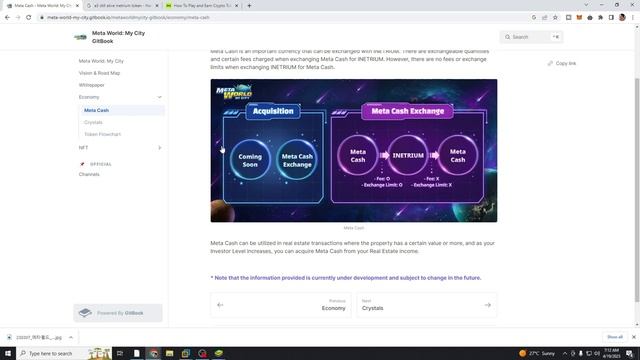Click Powered By GitBook badge
This screenshot has height=360, width=640.
118,313
